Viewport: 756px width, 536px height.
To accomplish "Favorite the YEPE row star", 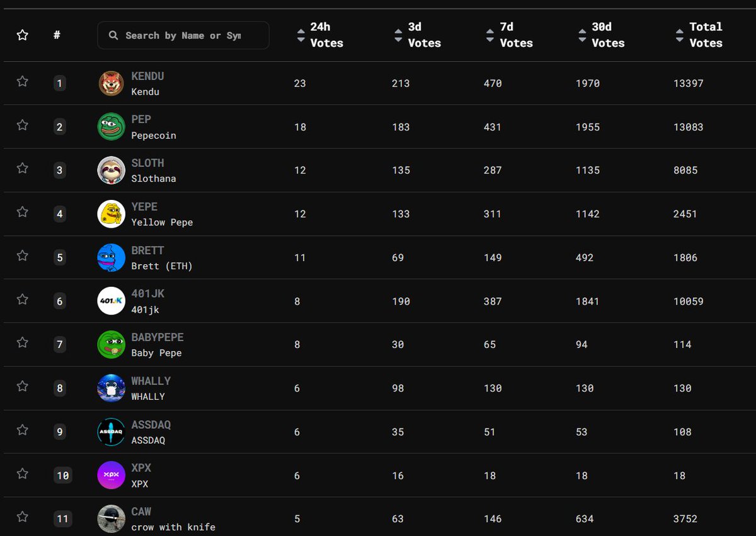I will tap(23, 212).
